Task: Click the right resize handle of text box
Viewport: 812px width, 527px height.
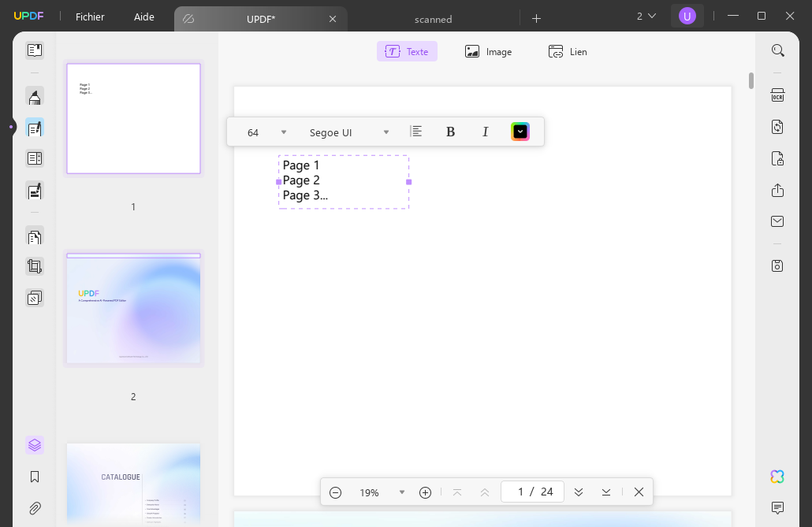Action: 408,182
